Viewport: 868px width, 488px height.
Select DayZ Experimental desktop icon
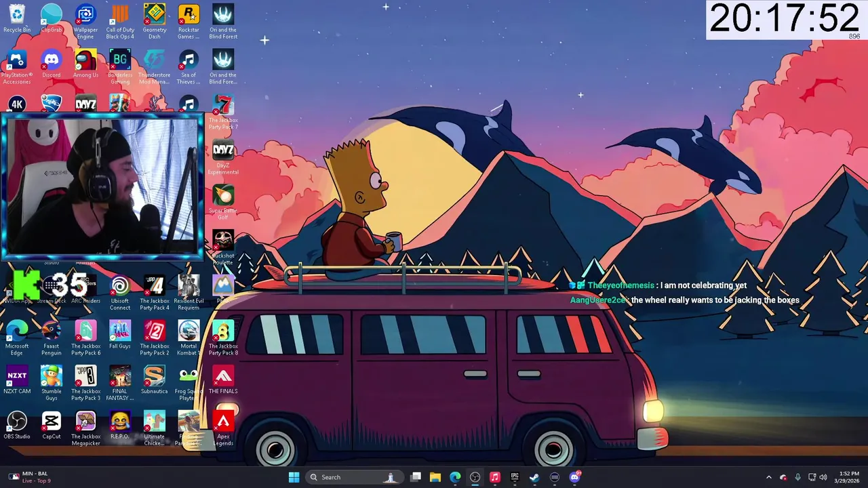coord(223,158)
